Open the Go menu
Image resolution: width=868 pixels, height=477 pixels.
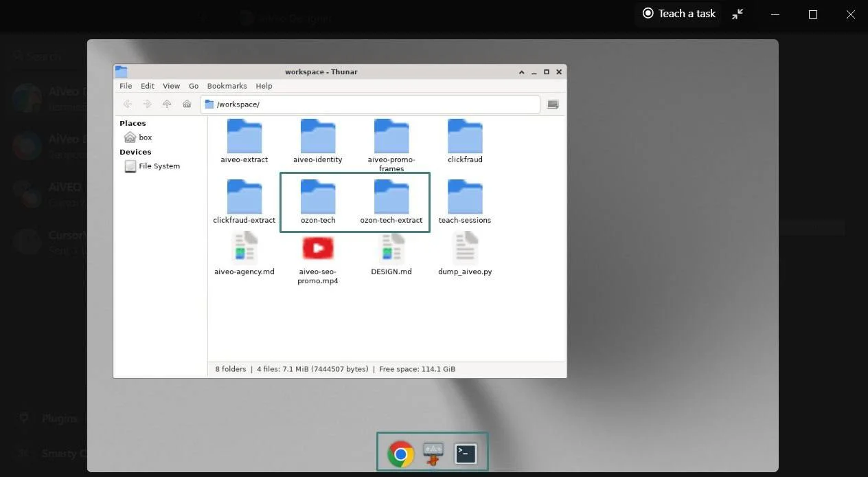click(x=194, y=86)
